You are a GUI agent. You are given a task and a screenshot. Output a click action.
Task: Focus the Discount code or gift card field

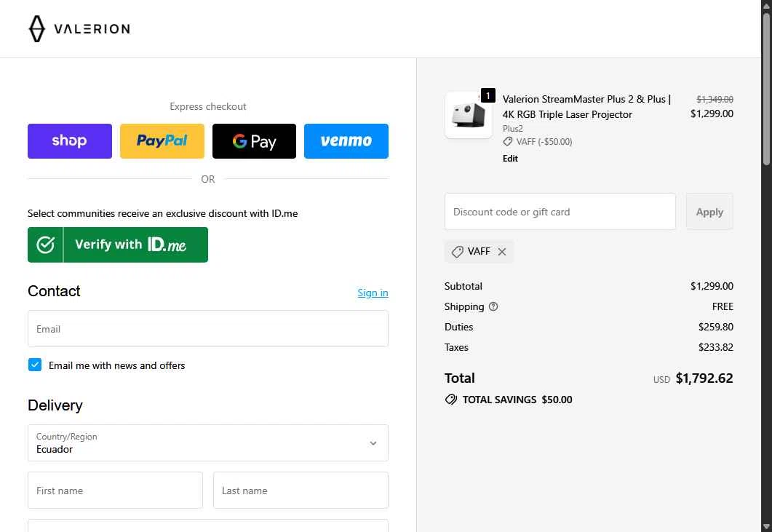pos(560,211)
